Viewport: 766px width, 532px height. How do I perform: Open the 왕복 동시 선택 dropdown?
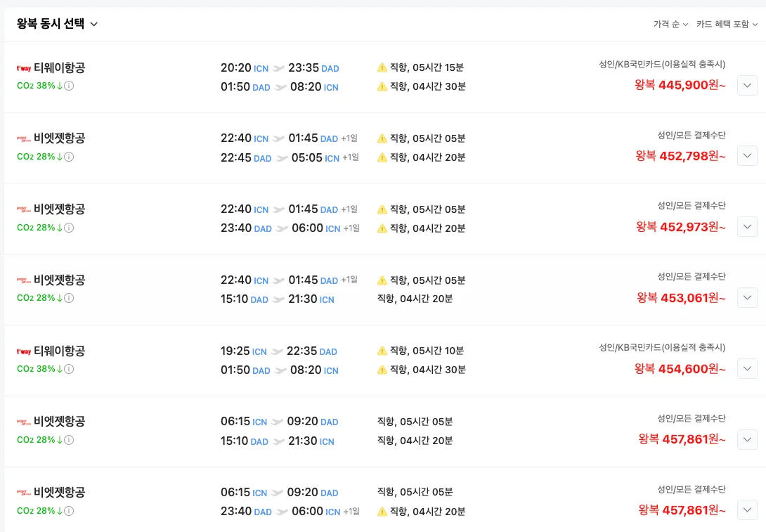(58, 24)
